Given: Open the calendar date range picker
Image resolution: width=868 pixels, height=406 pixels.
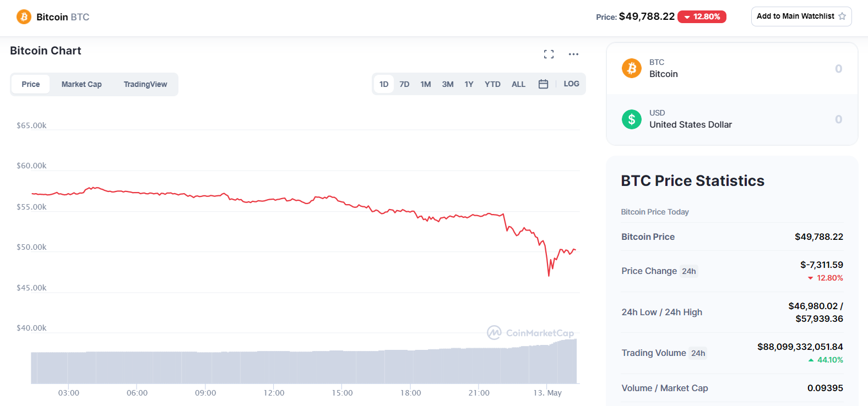Looking at the screenshot, I should tap(543, 84).
